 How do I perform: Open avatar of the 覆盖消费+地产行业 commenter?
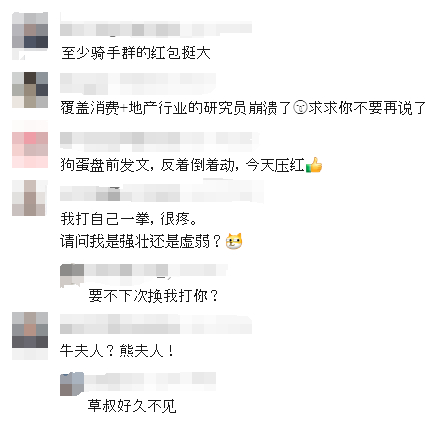[x=30, y=90]
